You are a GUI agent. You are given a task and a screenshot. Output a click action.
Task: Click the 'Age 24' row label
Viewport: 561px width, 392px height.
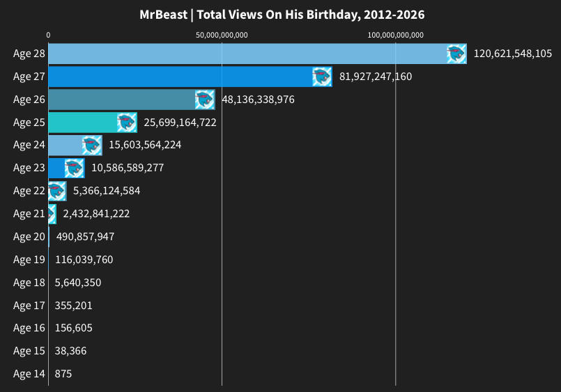click(x=29, y=145)
